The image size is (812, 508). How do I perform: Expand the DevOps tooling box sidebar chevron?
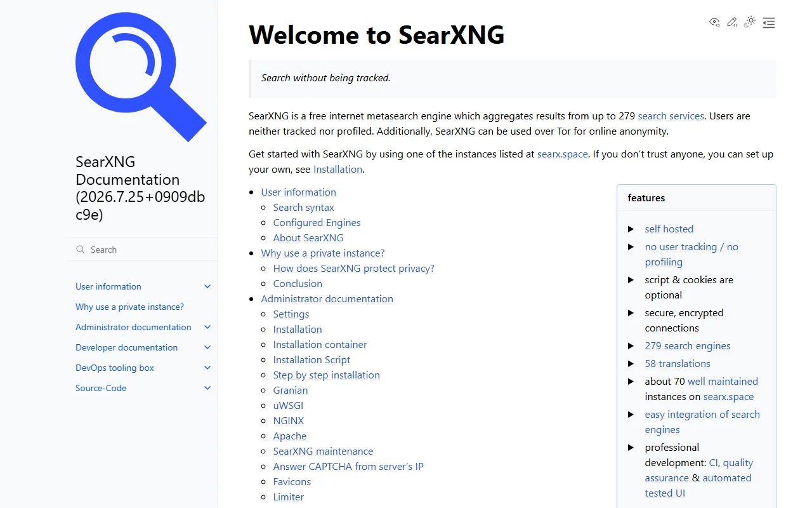click(x=207, y=368)
